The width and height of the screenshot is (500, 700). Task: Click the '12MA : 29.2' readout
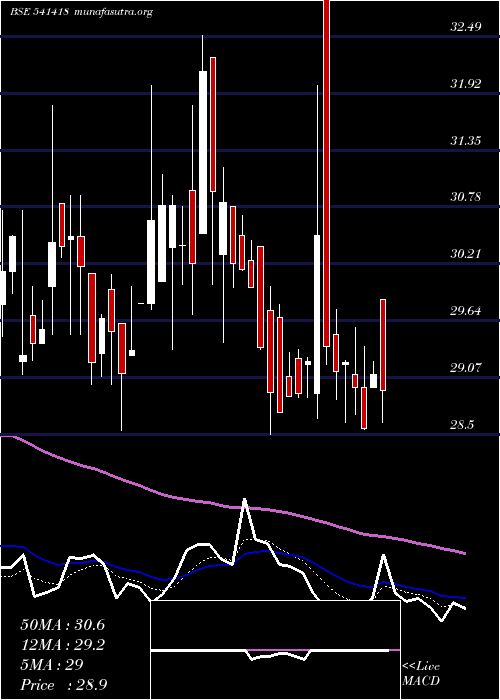(62, 645)
